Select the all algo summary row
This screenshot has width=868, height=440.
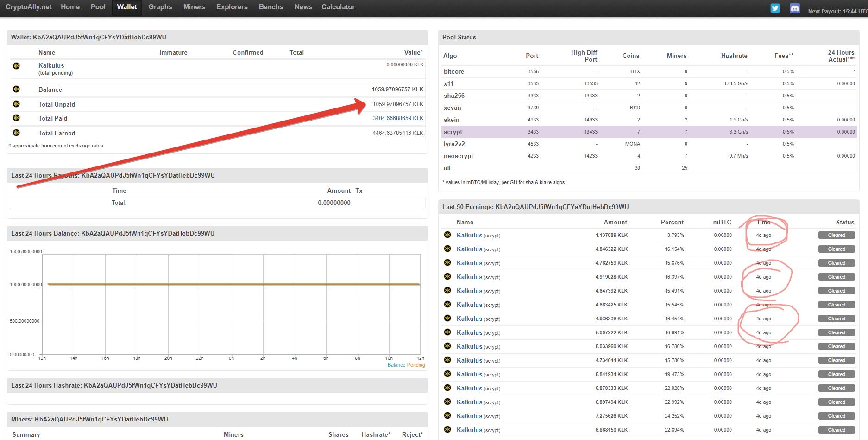pyautogui.click(x=649, y=168)
